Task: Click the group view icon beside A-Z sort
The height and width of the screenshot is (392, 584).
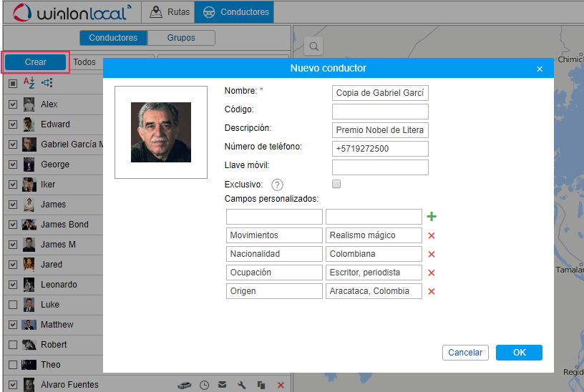Action: pos(47,83)
